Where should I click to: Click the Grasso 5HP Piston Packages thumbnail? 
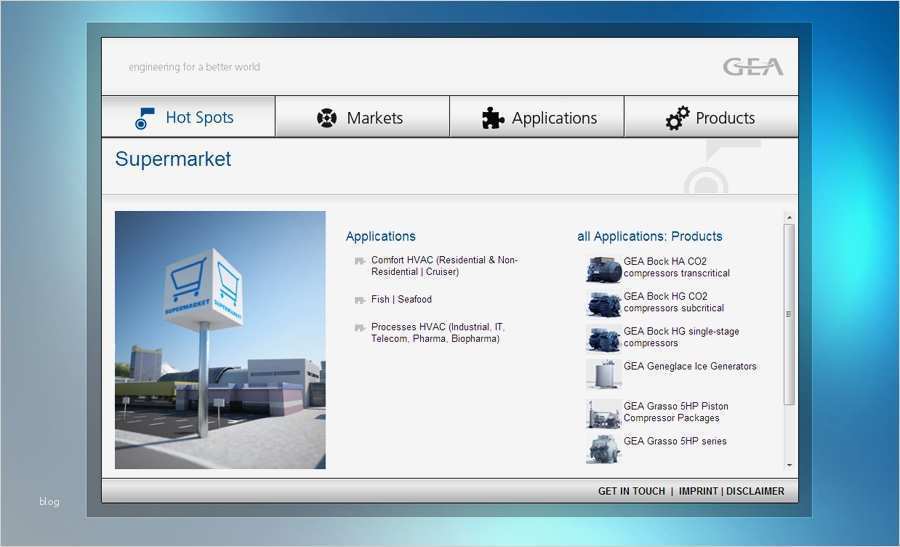click(x=603, y=413)
